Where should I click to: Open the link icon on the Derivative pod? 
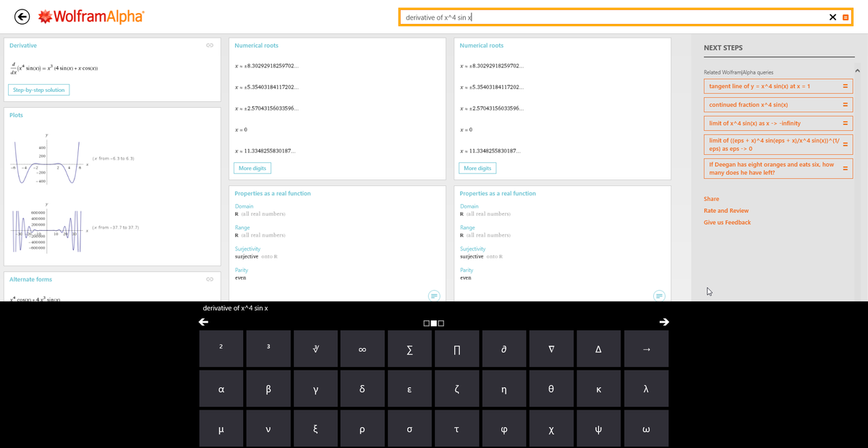coord(209,45)
